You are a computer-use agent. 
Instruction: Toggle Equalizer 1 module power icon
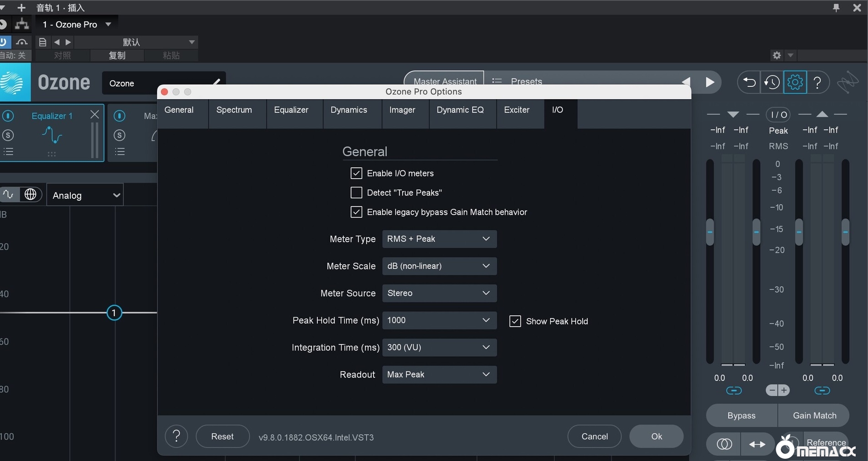[9, 116]
